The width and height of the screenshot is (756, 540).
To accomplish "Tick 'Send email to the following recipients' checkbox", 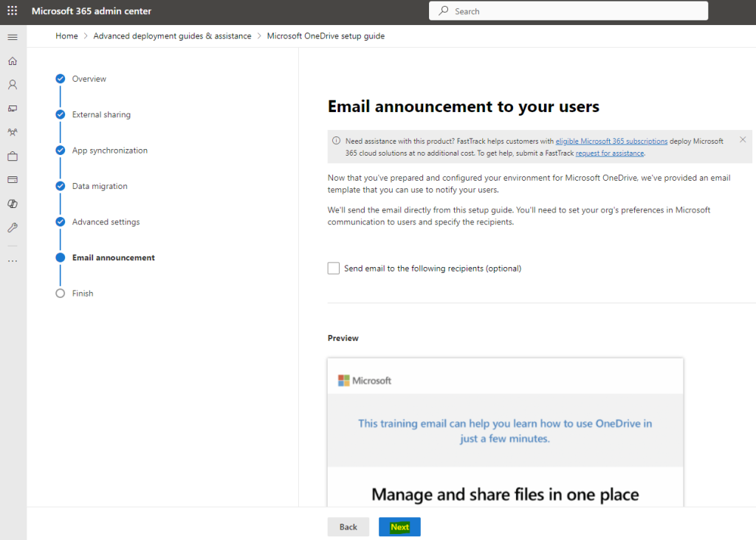I will click(334, 269).
